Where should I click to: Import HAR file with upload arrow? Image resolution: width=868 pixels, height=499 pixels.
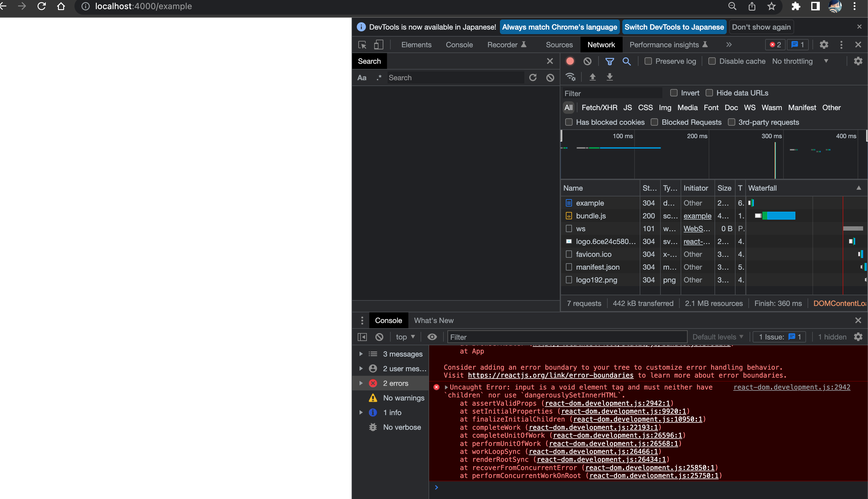[592, 77]
